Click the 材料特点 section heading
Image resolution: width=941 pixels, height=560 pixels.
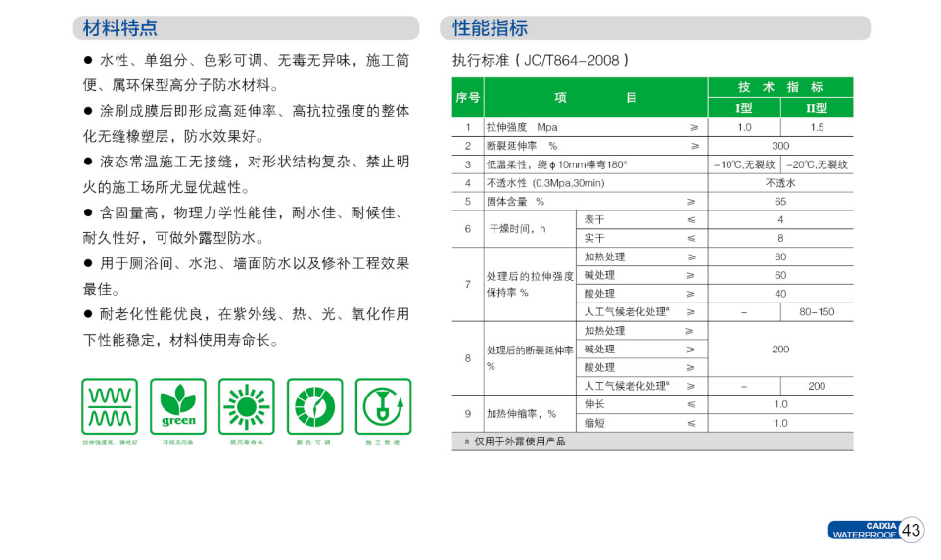pos(120,28)
